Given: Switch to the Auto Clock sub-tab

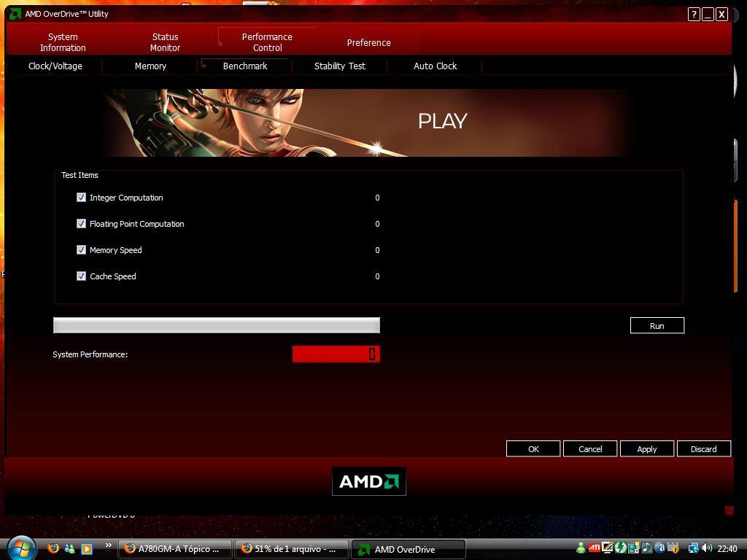Looking at the screenshot, I should tap(435, 66).
